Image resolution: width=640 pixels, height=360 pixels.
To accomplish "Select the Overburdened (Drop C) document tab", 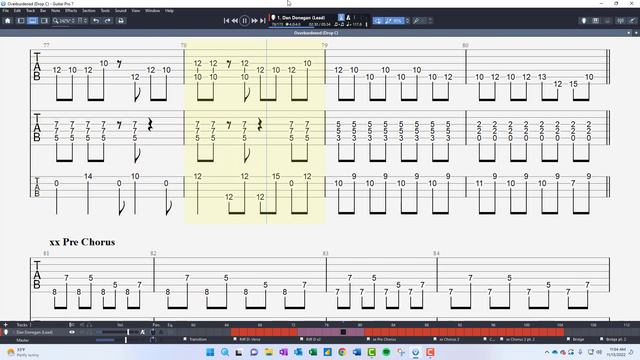I will coord(316,33).
